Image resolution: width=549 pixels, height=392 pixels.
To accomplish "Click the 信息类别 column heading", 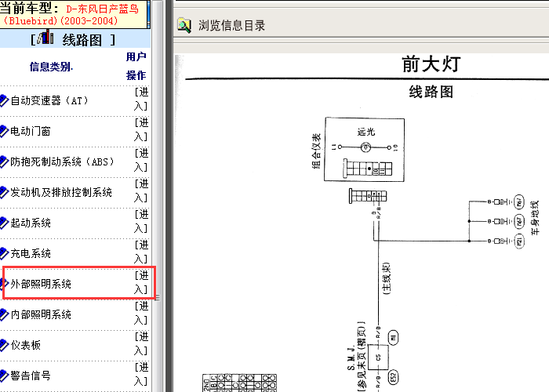I will point(51,67).
